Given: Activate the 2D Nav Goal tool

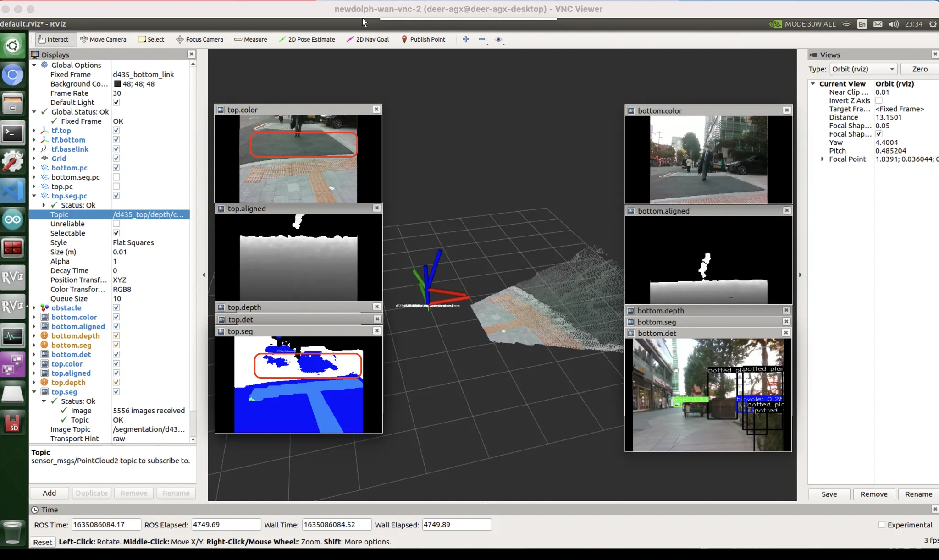Looking at the screenshot, I should click(368, 39).
